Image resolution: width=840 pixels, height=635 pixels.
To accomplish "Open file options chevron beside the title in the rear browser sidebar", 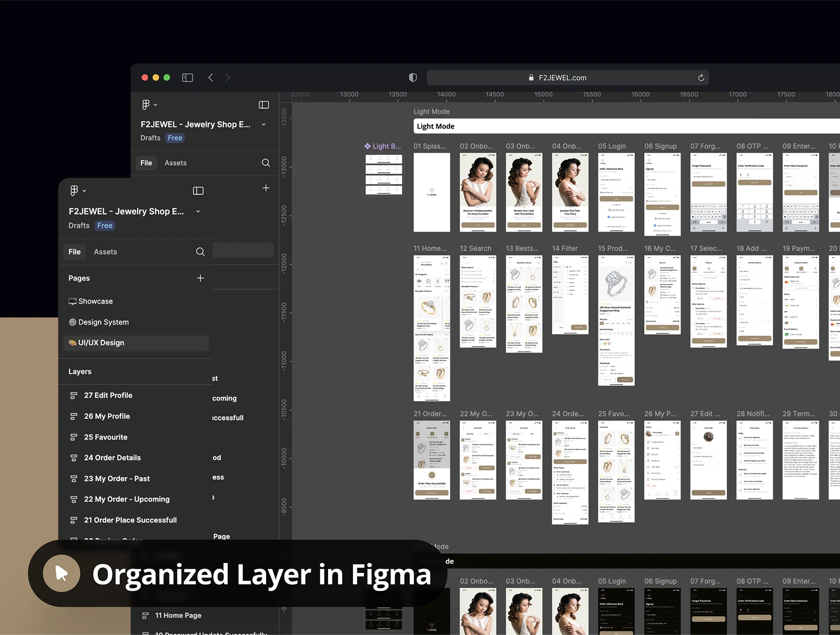I will 264,125.
